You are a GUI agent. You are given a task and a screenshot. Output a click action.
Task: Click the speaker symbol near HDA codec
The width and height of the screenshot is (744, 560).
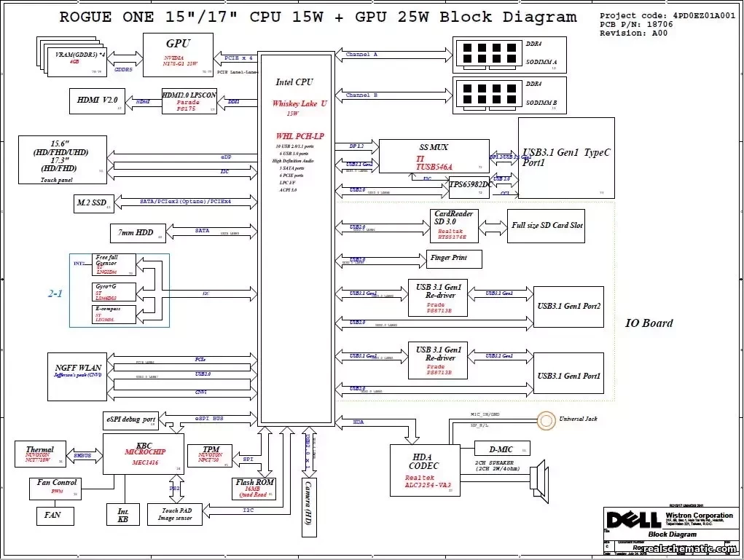(539, 479)
